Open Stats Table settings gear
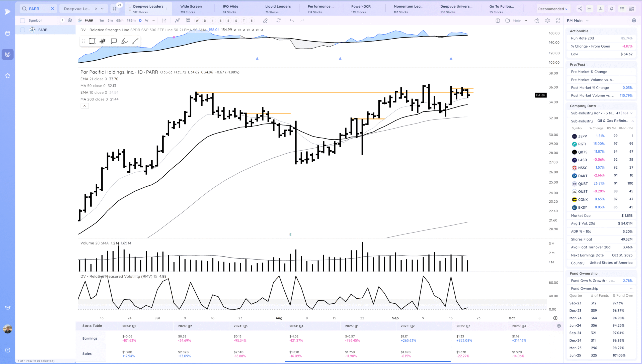642x364 pixels. (x=559, y=326)
